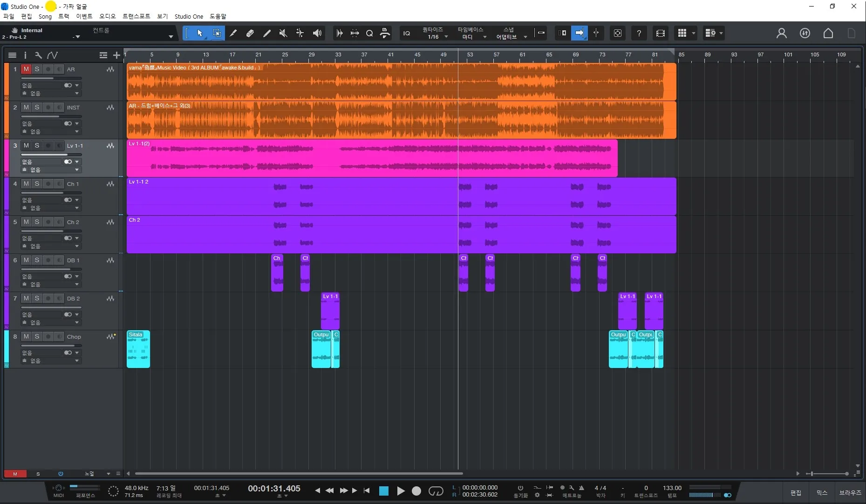
Task: Toggle autoscroll follow-cursor button
Action: [x=579, y=33]
